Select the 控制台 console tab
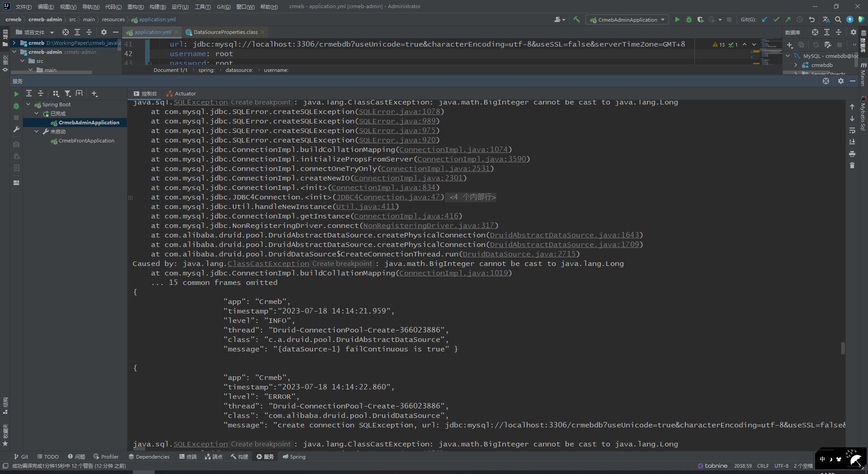Viewport: 868px width, 474px height. point(145,94)
